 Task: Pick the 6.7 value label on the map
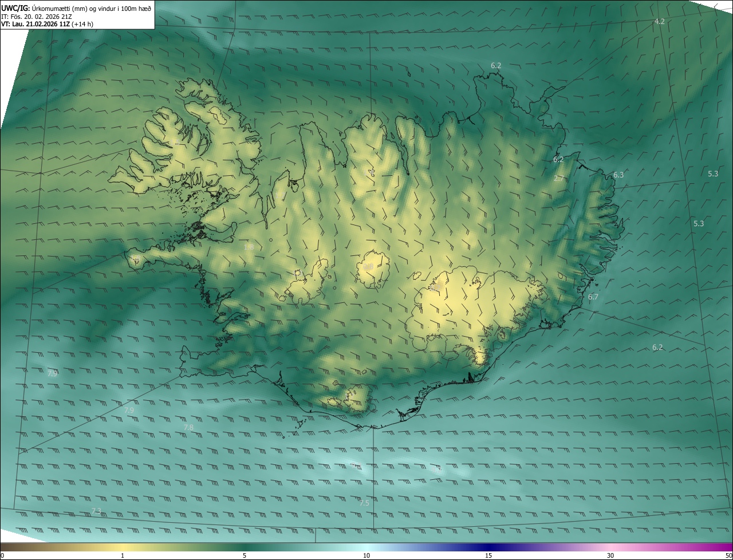point(593,297)
